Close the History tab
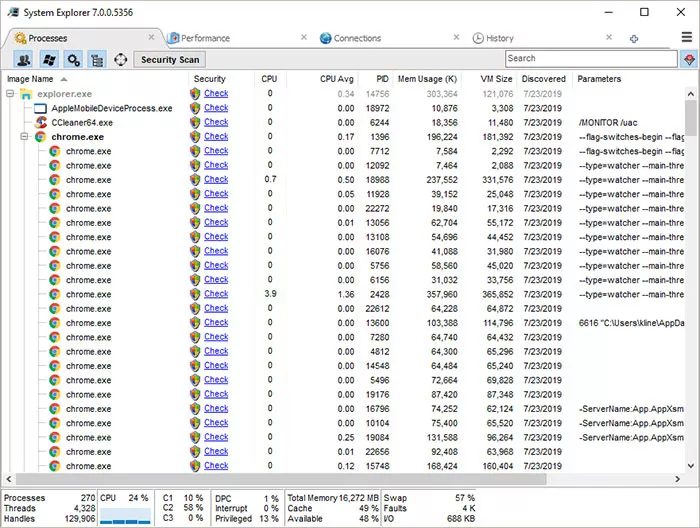The height and width of the screenshot is (528, 700). [x=609, y=37]
